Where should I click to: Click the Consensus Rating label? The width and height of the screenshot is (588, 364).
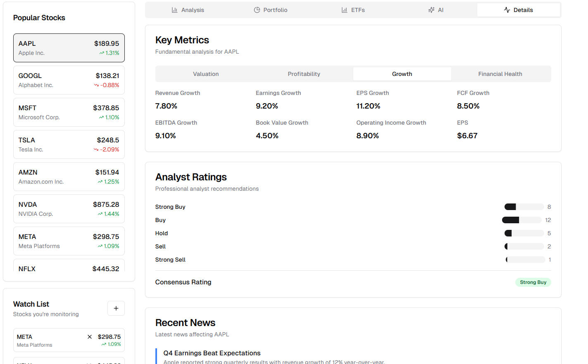pyautogui.click(x=183, y=282)
